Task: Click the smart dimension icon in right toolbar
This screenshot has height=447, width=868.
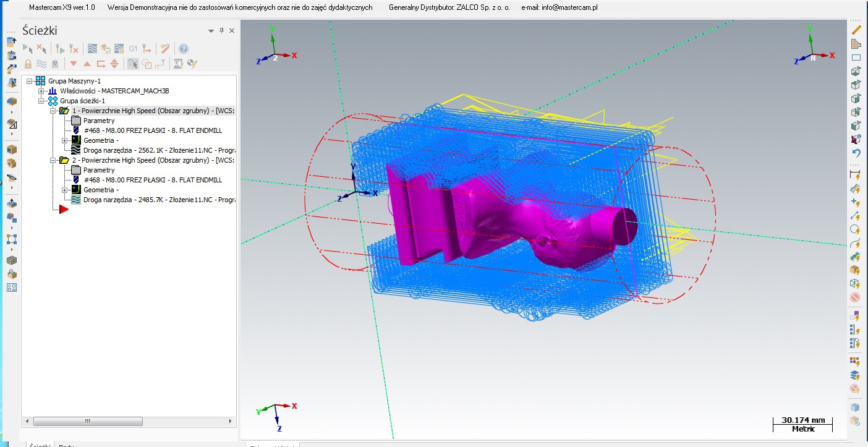Action: [x=856, y=176]
